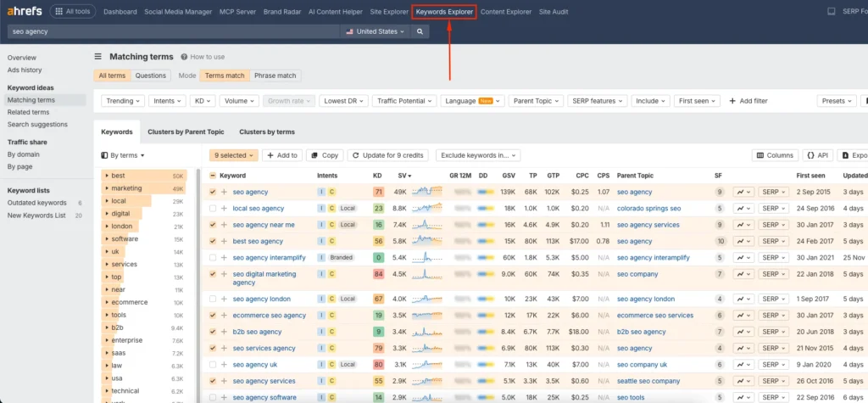This screenshot has height=403, width=868.
Task: Click the keyword search input field
Action: click(x=173, y=31)
